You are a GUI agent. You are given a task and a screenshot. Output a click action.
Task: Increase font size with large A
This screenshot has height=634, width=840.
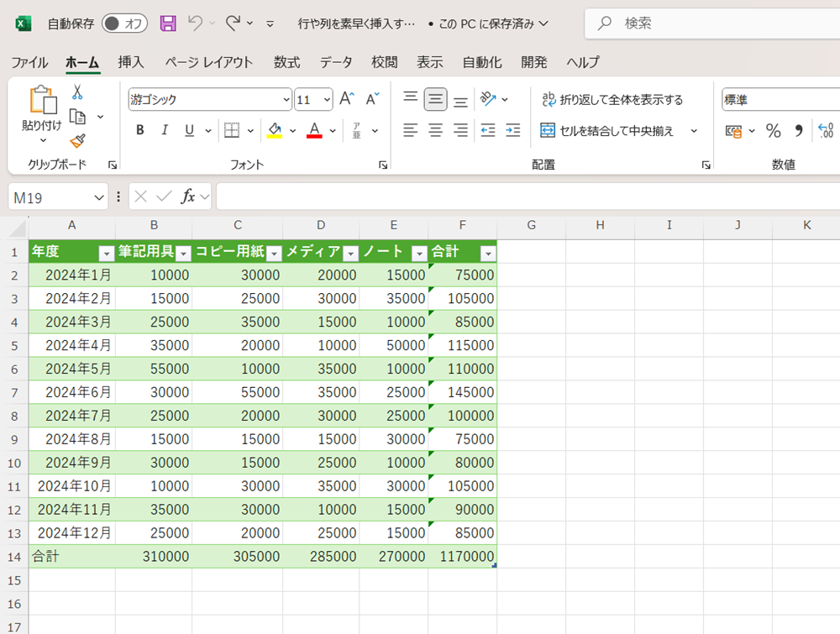click(x=347, y=99)
